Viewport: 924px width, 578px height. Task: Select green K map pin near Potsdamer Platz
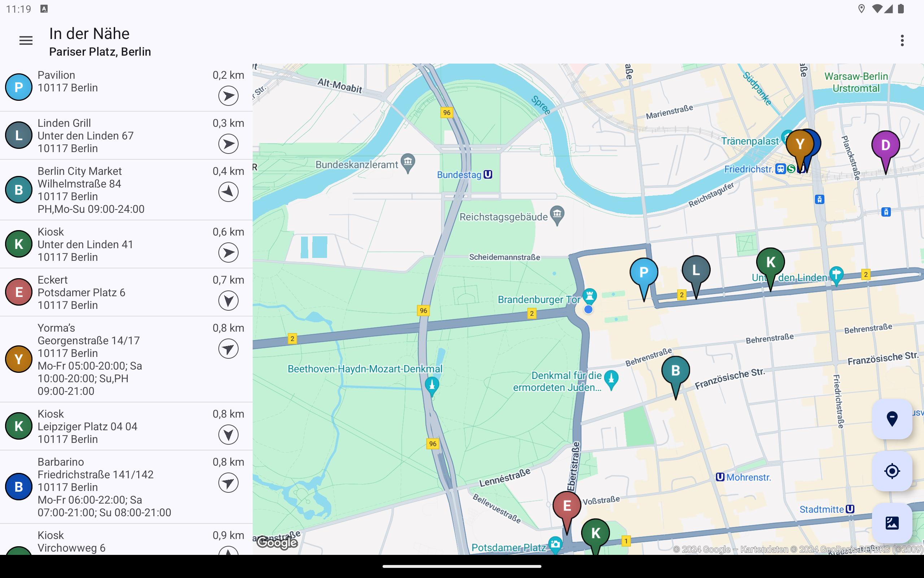(x=596, y=534)
